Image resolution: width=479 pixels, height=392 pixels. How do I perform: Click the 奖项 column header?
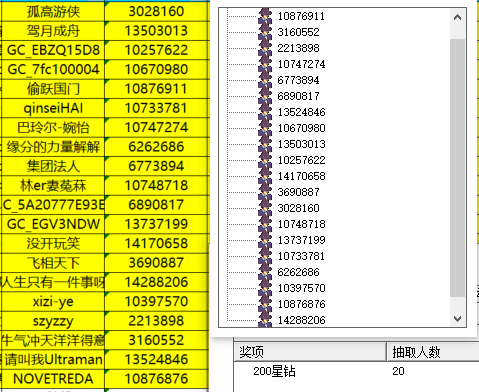310,352
